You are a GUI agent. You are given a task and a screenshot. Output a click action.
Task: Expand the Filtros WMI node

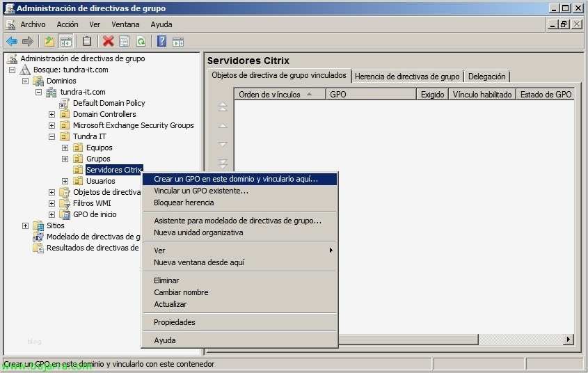click(51, 204)
